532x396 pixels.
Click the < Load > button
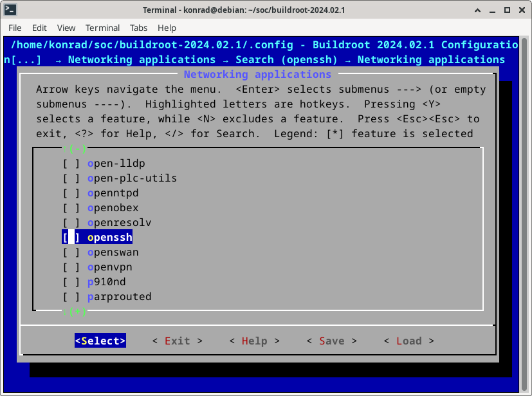[409, 341]
